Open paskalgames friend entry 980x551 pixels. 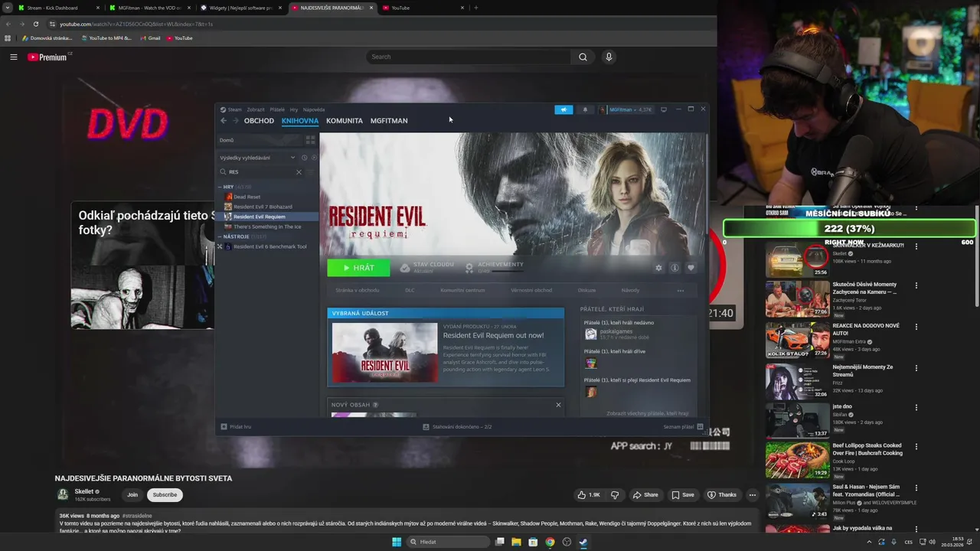617,334
